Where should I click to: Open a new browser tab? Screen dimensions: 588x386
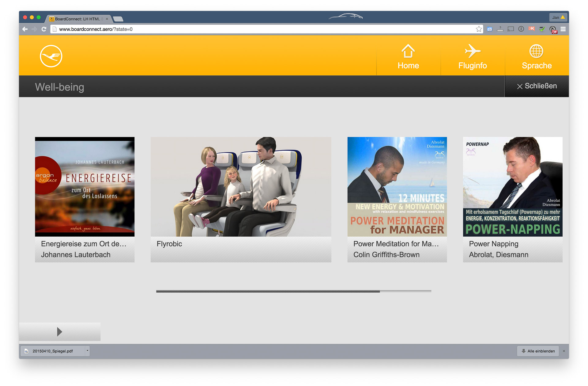point(118,19)
